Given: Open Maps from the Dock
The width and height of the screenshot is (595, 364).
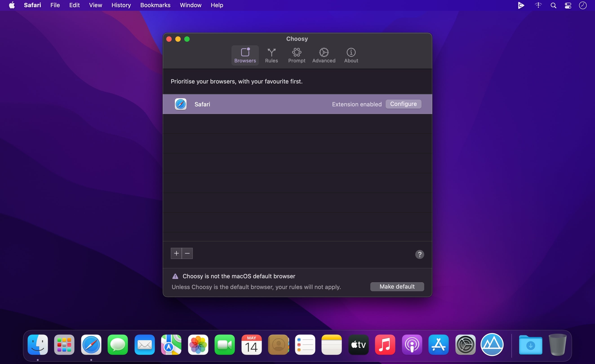Looking at the screenshot, I should 171,344.
